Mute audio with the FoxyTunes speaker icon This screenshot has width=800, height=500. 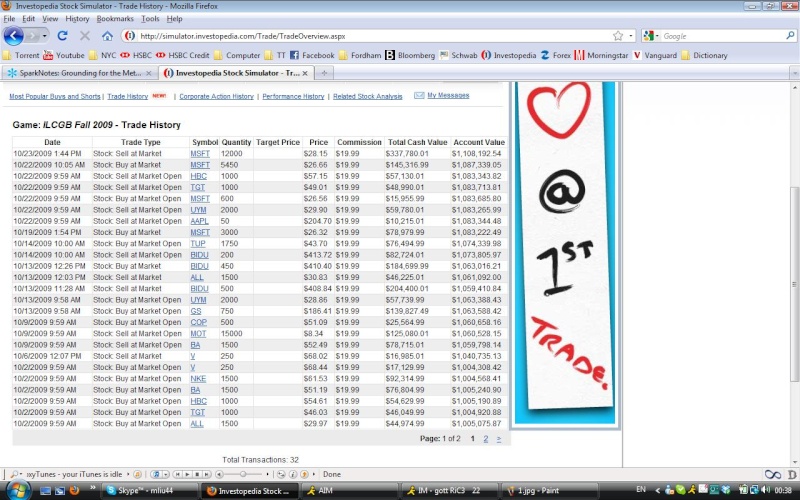click(219, 474)
